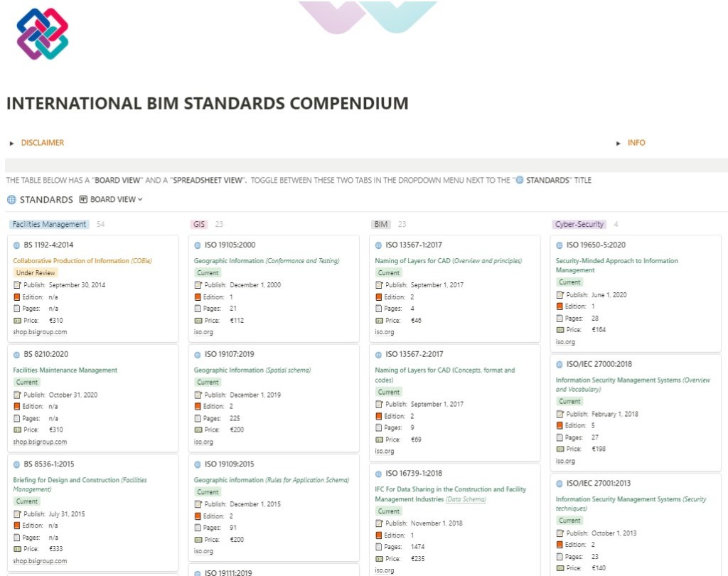
Task: Select the Facilities Management column tag
Action: click(x=49, y=225)
